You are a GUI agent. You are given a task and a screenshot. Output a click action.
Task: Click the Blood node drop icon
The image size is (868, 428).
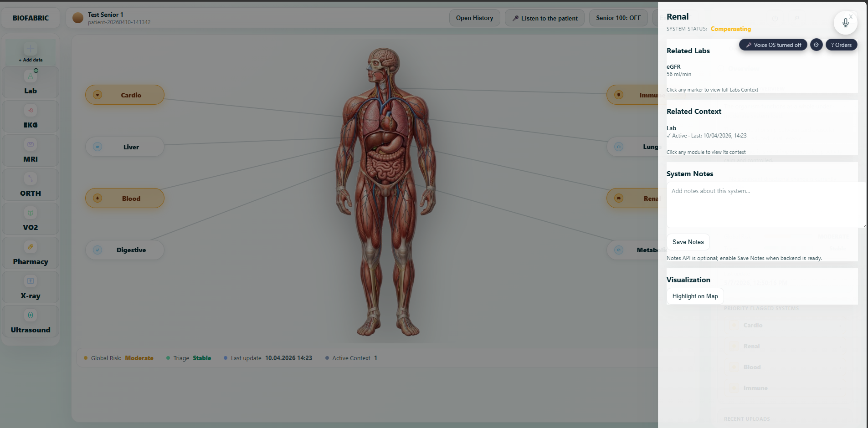coord(98,198)
